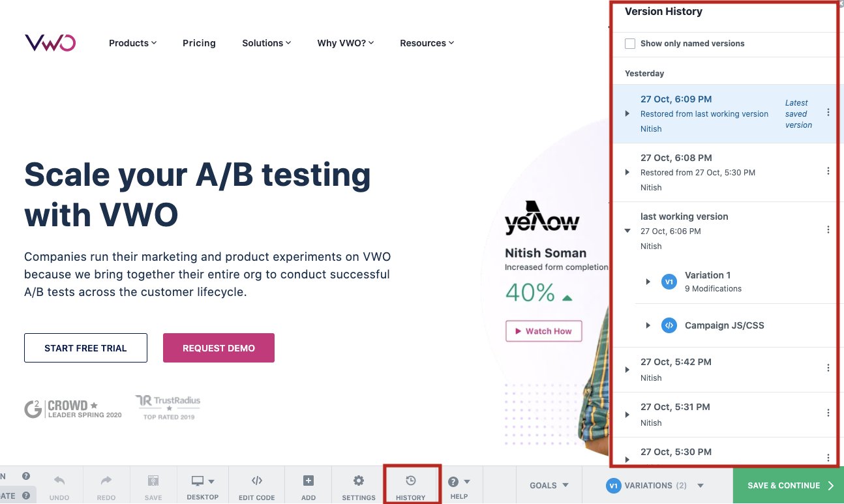Image resolution: width=844 pixels, height=504 pixels.
Task: Open options menu for 5:31 PM version
Action: click(x=828, y=413)
